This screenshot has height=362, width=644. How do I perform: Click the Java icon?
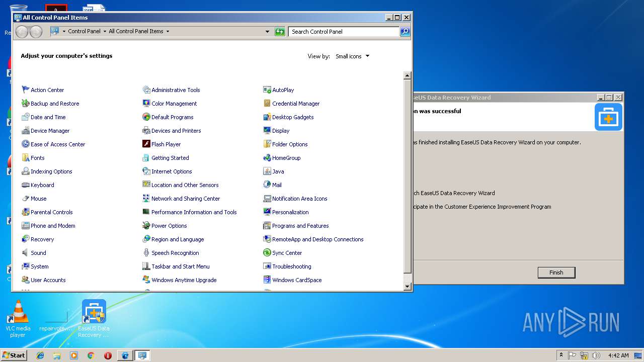coord(267,171)
